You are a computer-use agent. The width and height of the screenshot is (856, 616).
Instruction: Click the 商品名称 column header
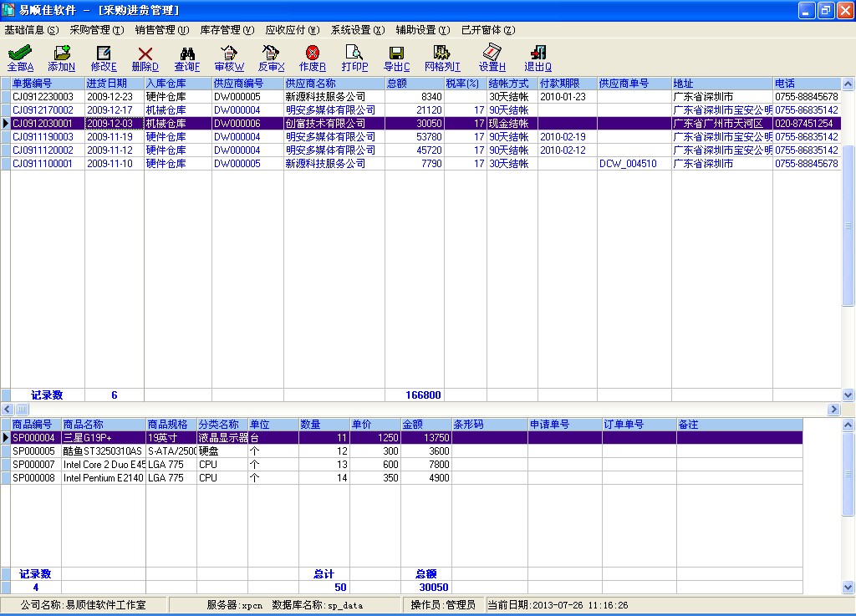tap(103, 425)
